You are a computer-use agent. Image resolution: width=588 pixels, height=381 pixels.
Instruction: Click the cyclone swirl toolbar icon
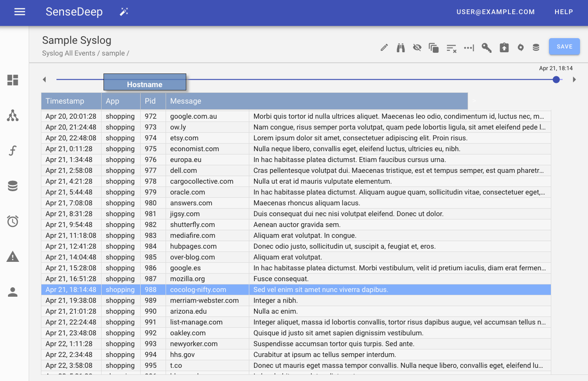[x=521, y=48]
